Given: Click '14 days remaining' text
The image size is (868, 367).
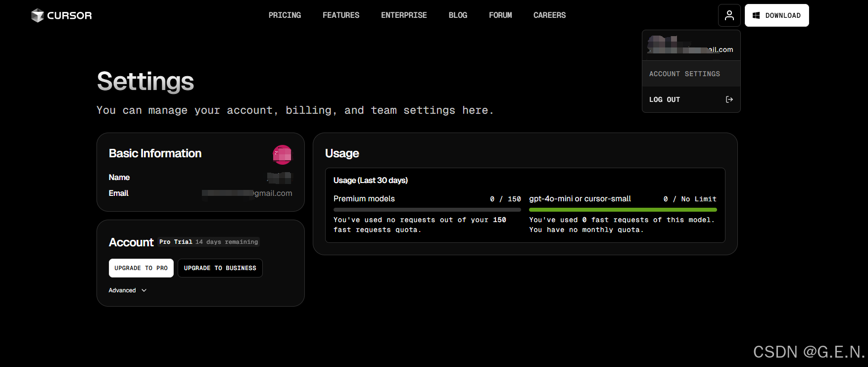Looking at the screenshot, I should pos(227,242).
